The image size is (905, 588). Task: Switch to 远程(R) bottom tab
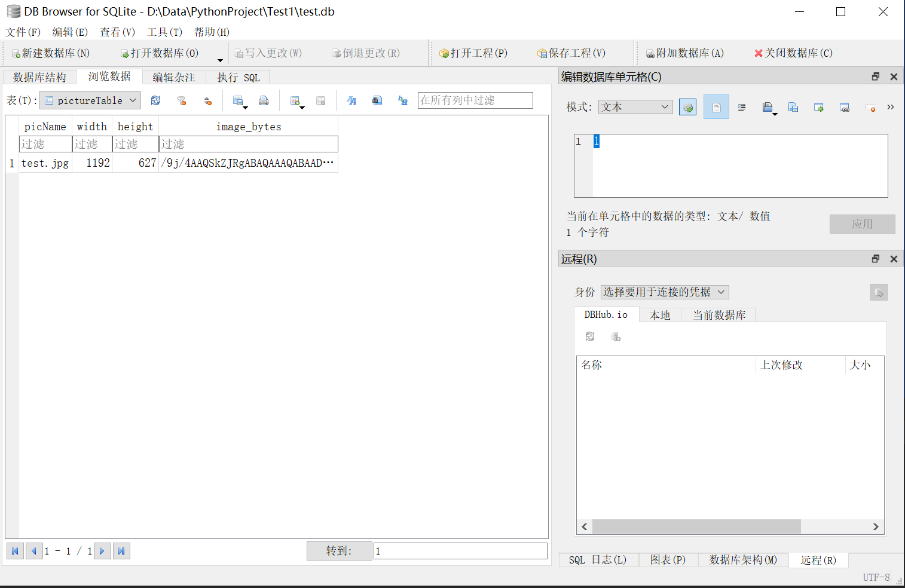tap(818, 560)
